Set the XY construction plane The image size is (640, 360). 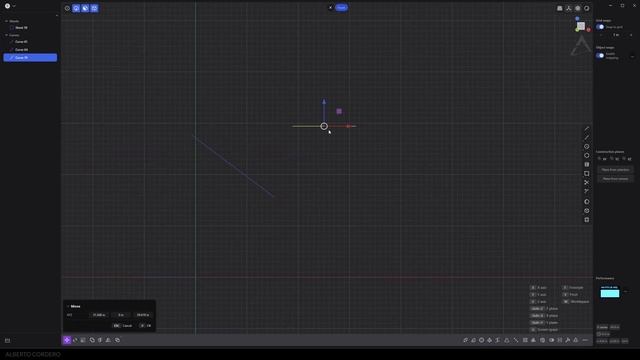click(603, 159)
